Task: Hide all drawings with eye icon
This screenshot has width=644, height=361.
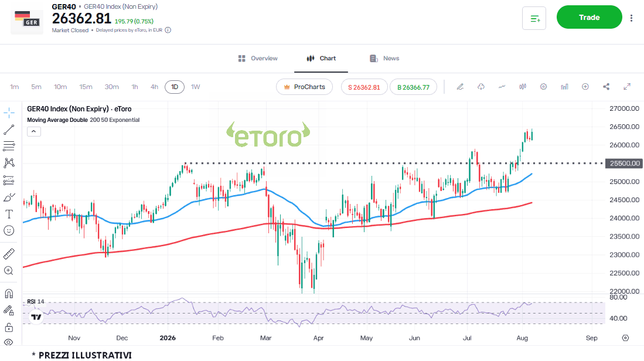Action: click(x=9, y=342)
